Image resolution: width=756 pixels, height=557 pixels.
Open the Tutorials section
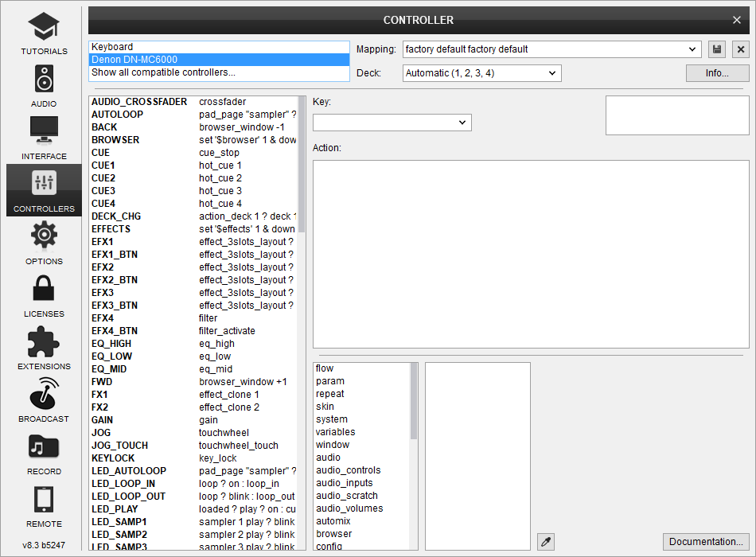point(44,34)
